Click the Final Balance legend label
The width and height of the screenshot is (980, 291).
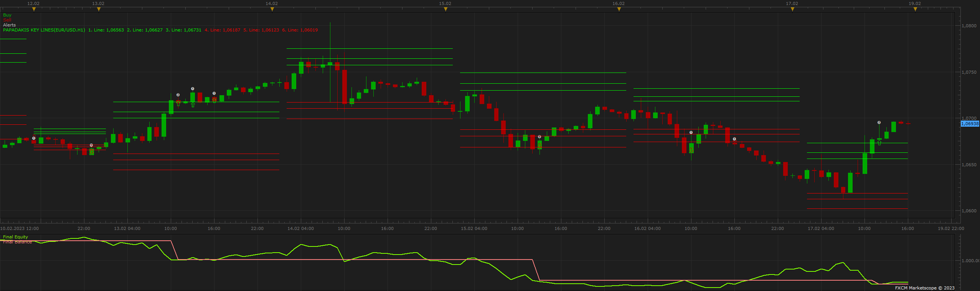[x=17, y=242]
